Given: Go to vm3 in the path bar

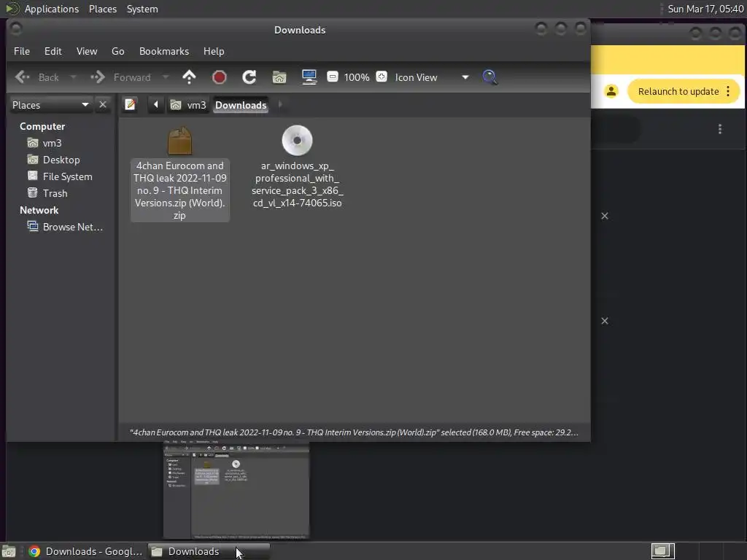Looking at the screenshot, I should (189, 105).
